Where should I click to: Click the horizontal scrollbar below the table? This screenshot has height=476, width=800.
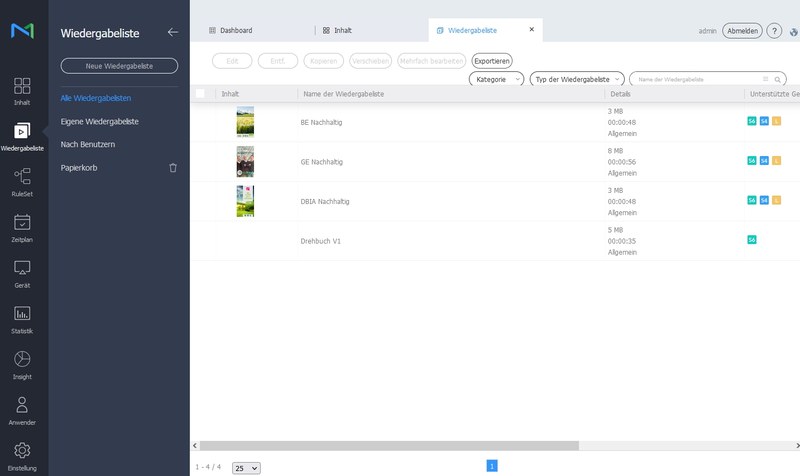coord(450,445)
